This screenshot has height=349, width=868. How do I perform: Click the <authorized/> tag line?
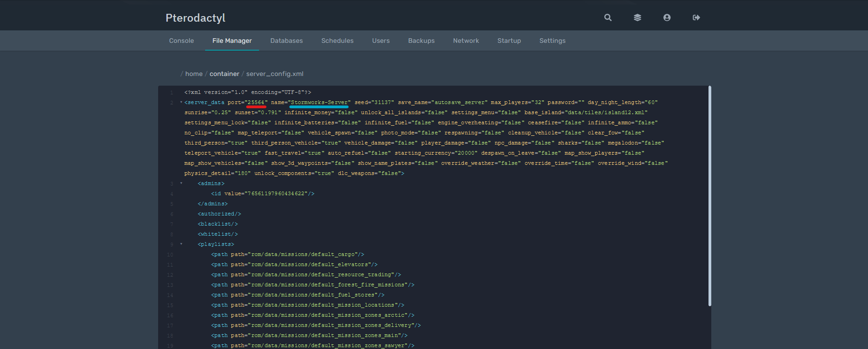click(219, 214)
